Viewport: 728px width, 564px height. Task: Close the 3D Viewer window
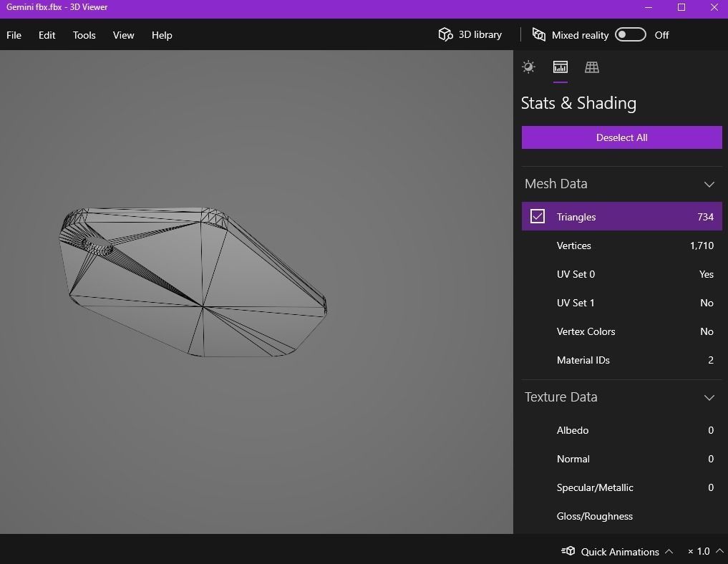tap(714, 7)
